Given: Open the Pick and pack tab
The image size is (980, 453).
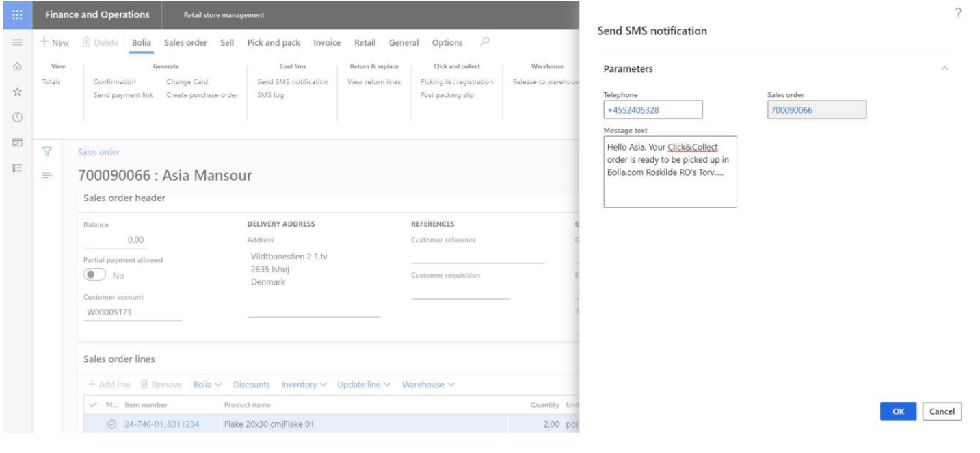Looking at the screenshot, I should click(x=273, y=43).
